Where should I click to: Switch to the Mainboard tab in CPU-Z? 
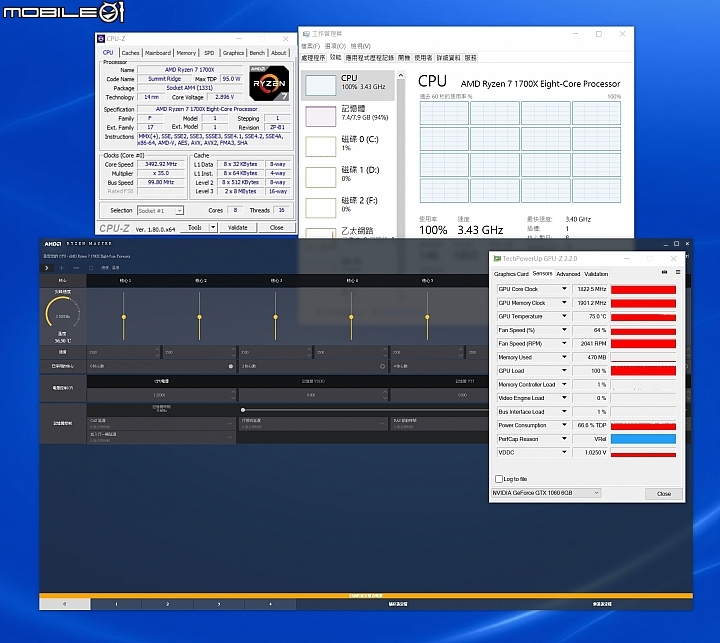point(158,53)
